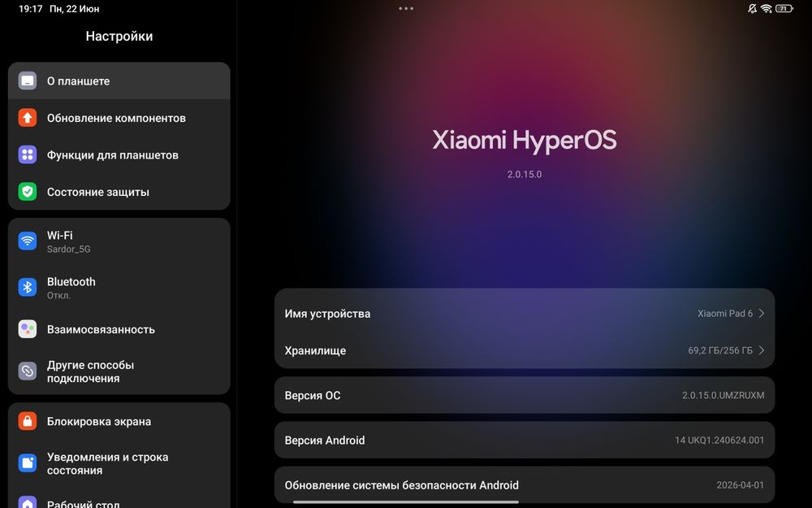The image size is (812, 508).
Task: Open Другие способы подключения settings entry
Action: pyautogui.click(x=119, y=371)
